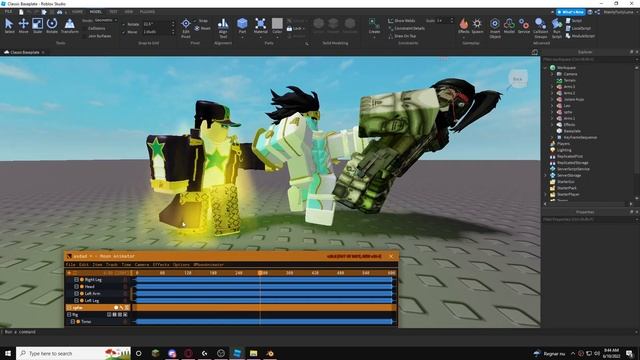Click the Classic Baseplate document tab

[x=24, y=52]
